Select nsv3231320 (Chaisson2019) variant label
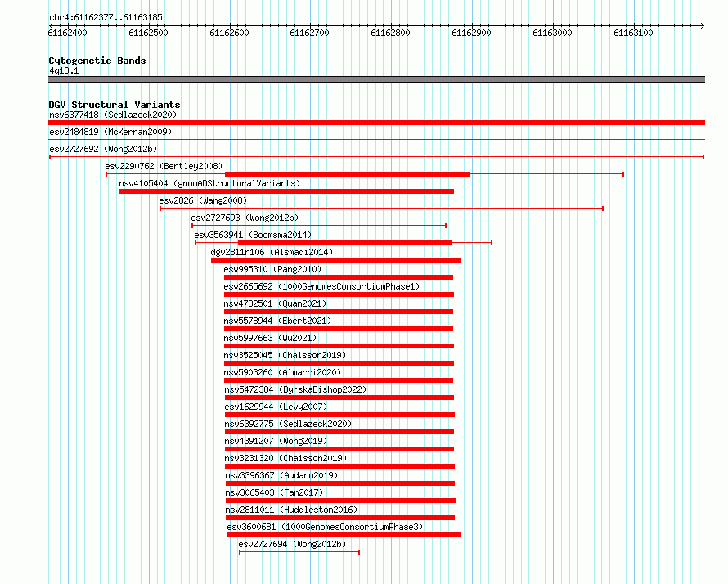Viewport: 728px width, 584px height. pos(285,458)
